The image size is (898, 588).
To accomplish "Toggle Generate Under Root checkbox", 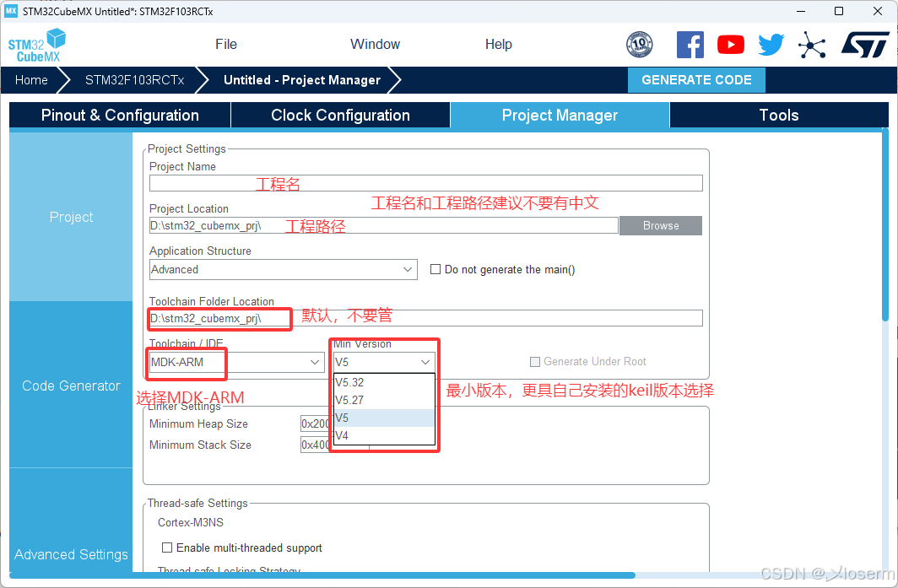I will (535, 362).
